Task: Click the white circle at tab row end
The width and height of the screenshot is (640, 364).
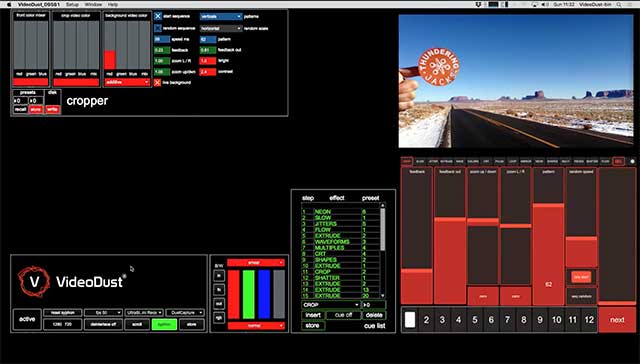Action: pyautogui.click(x=632, y=162)
